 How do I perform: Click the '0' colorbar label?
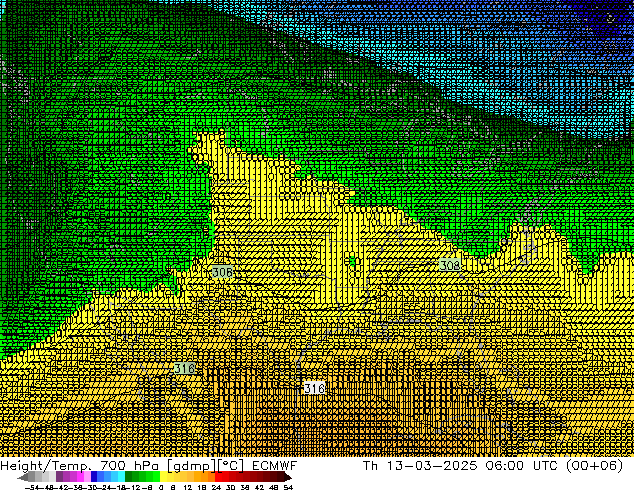[161, 487]
